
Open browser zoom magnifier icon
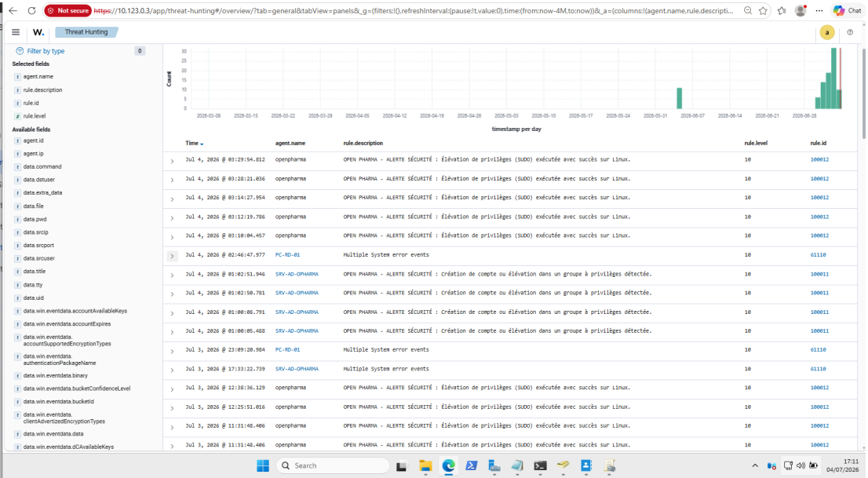(x=748, y=10)
